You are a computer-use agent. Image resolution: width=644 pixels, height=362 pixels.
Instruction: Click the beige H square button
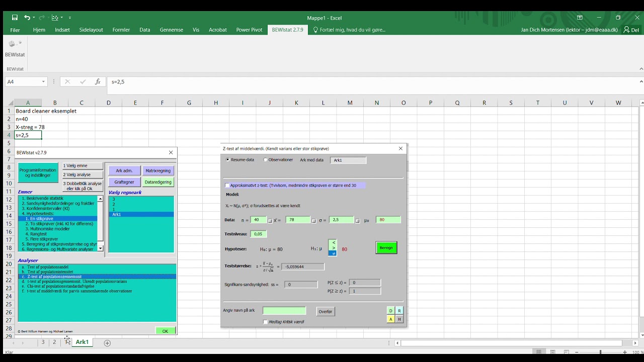coord(399,319)
